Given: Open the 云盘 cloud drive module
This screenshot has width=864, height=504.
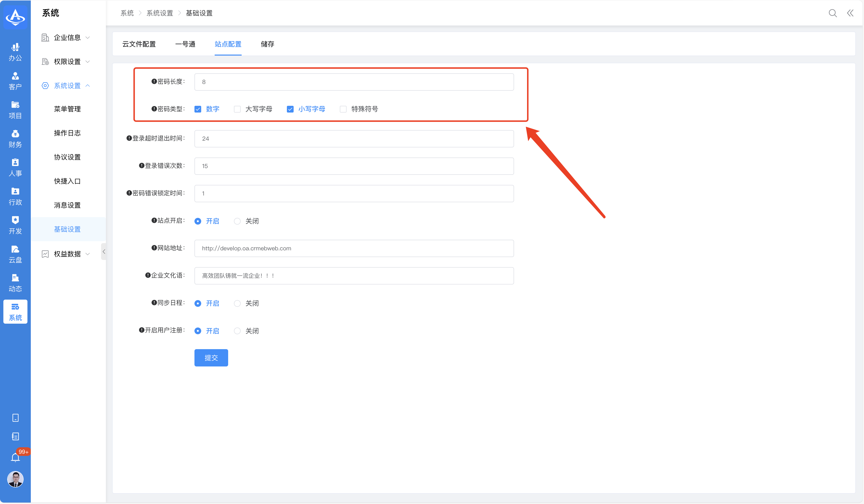Looking at the screenshot, I should coord(15,254).
